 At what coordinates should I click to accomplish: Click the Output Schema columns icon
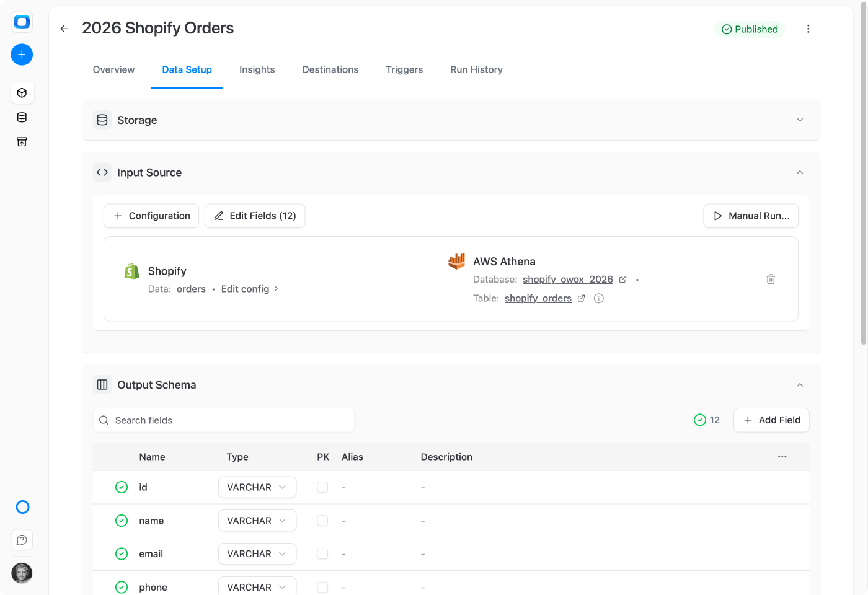click(x=102, y=385)
